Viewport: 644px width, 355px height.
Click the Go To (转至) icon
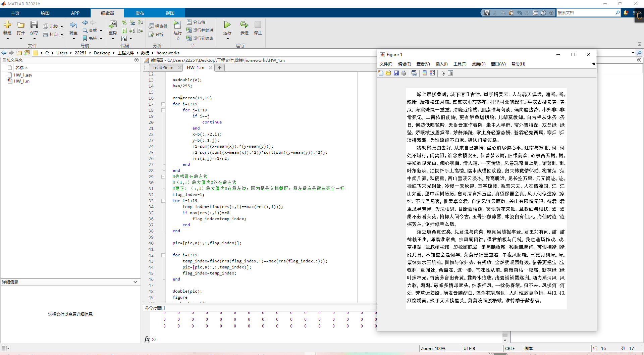(73, 25)
